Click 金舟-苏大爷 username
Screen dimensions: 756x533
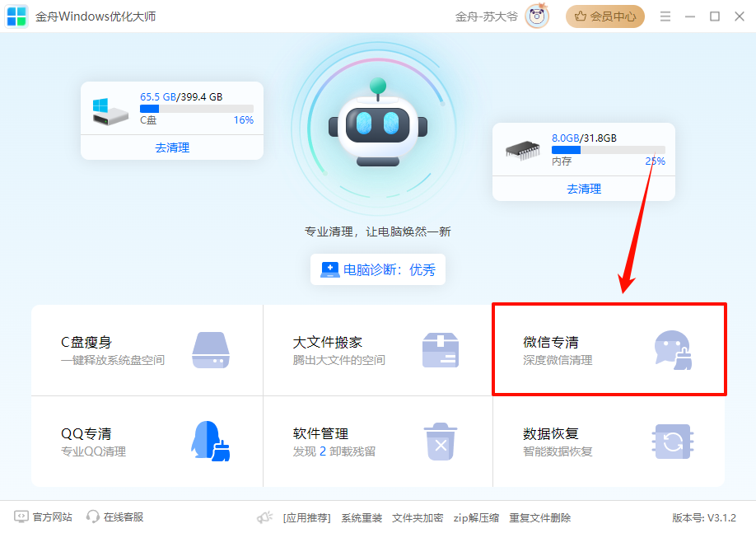[x=487, y=16]
